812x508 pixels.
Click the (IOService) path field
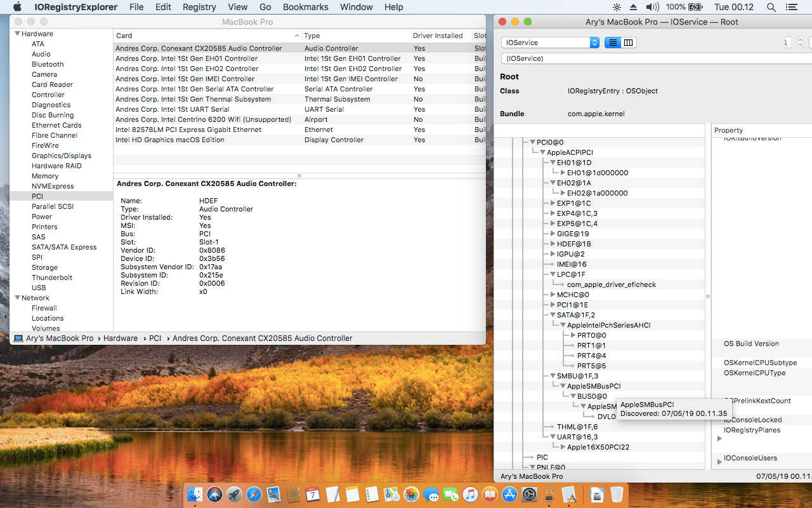point(656,58)
